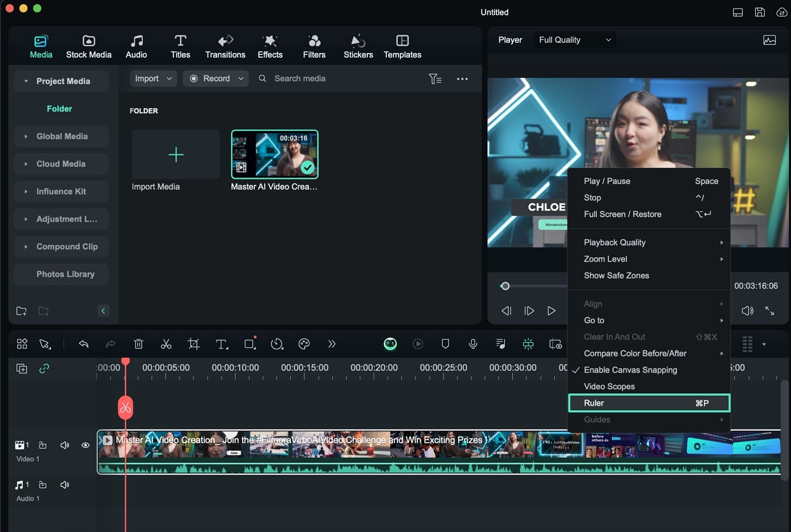Open the Stock Media tab
Image resolution: width=791 pixels, height=532 pixels.
pos(89,47)
